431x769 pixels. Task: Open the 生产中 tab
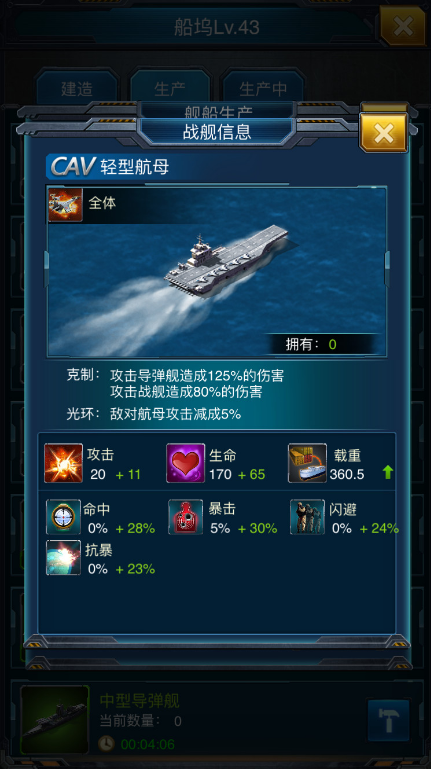(263, 89)
